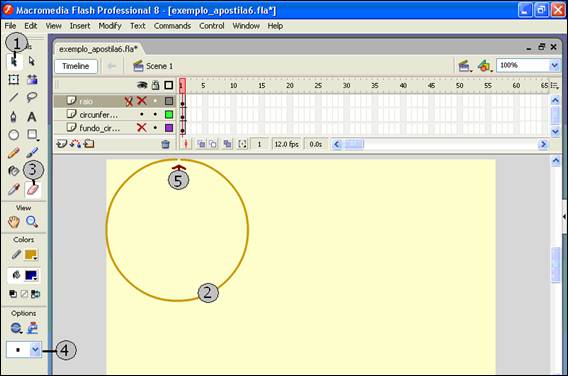The height and width of the screenshot is (376, 568).
Task: Open the Eraser Mode options dropdown
Action: point(16,328)
